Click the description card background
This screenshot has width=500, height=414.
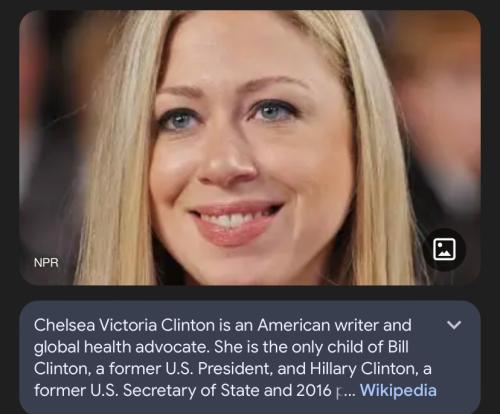pyautogui.click(x=250, y=357)
